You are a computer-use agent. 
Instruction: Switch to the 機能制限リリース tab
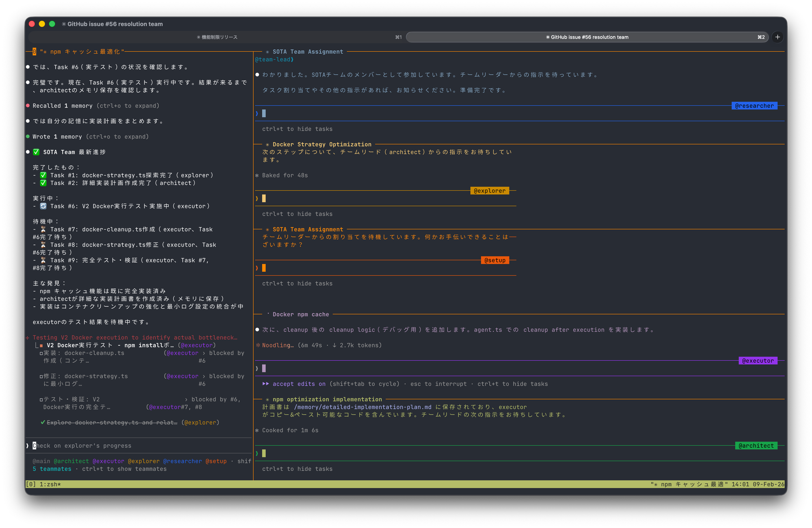point(217,37)
